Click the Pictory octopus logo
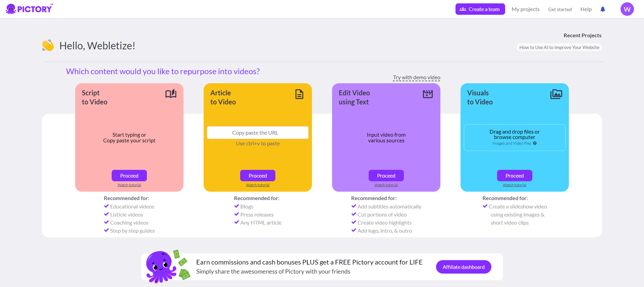Screen dimensions: 644x287 point(30,9)
